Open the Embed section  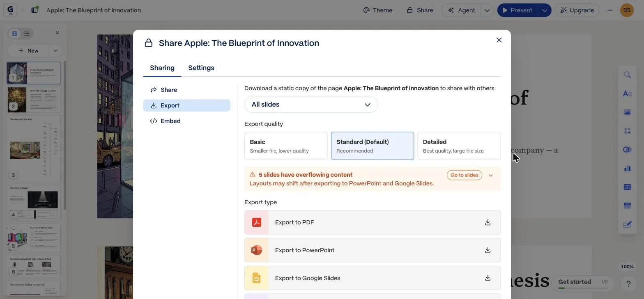click(x=186, y=121)
